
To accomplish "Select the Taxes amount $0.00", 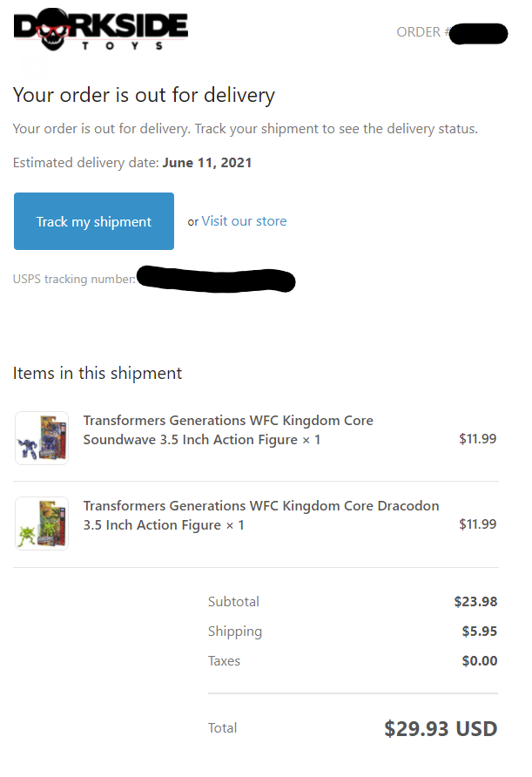I will (x=480, y=661).
